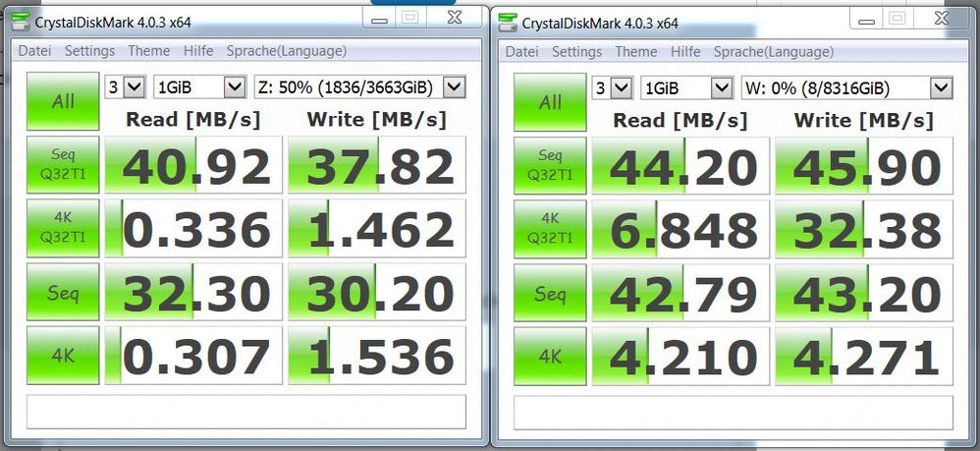
Task: Open Theme menu in left window
Action: pyautogui.click(x=148, y=51)
